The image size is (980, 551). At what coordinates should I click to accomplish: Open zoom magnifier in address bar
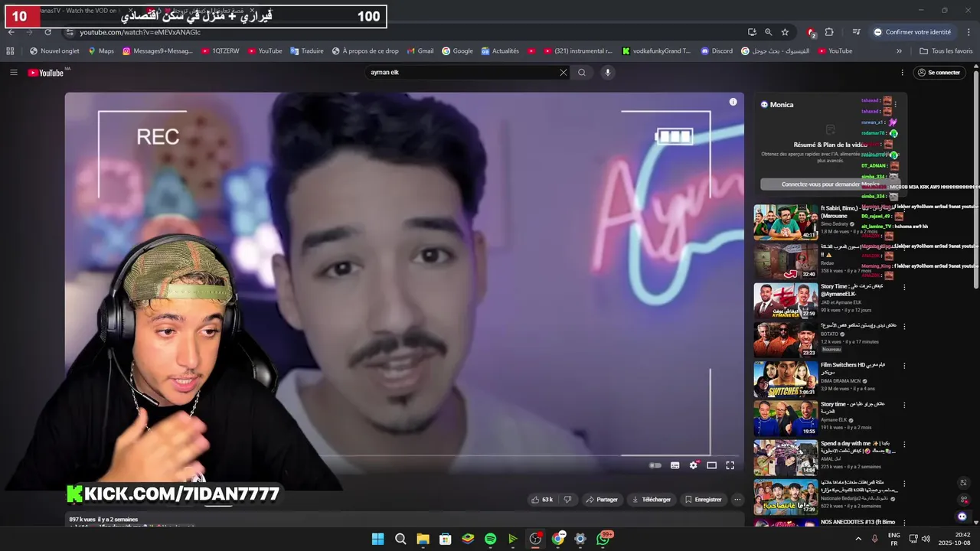tap(768, 32)
